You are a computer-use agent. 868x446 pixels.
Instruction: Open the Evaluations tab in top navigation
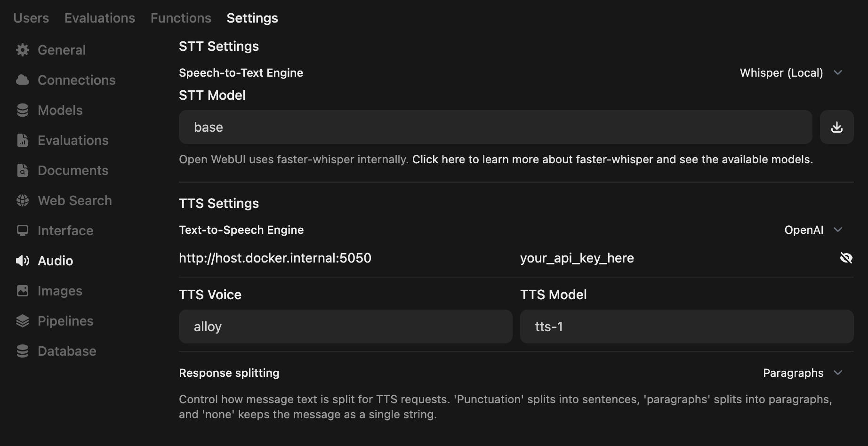coord(100,18)
